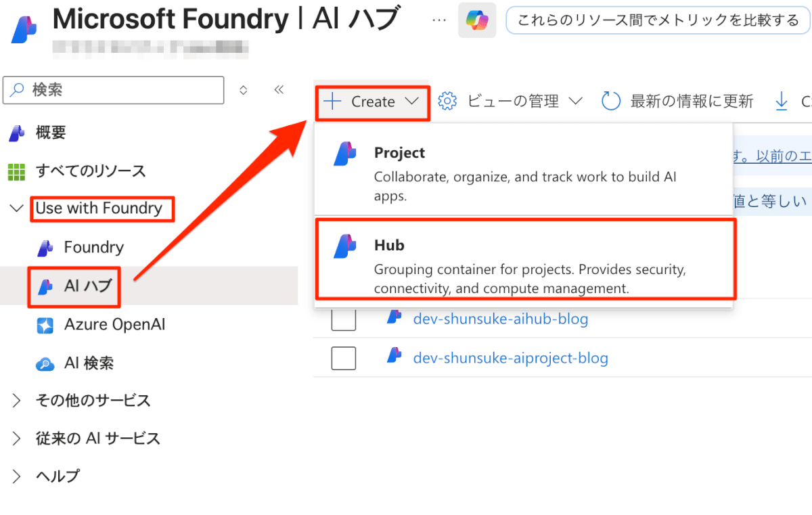Click the Azure OpenAI sidebar icon
Image resolution: width=812 pixels, height=515 pixels.
(45, 325)
